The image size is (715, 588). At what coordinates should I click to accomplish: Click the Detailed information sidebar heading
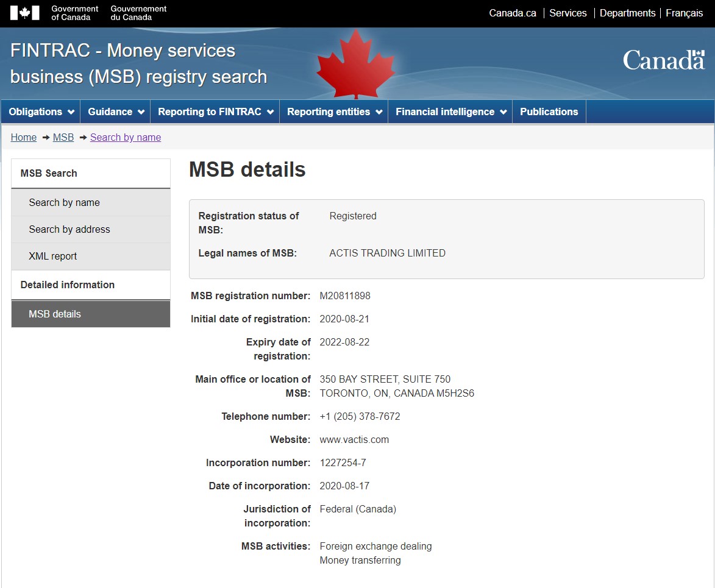(x=91, y=285)
